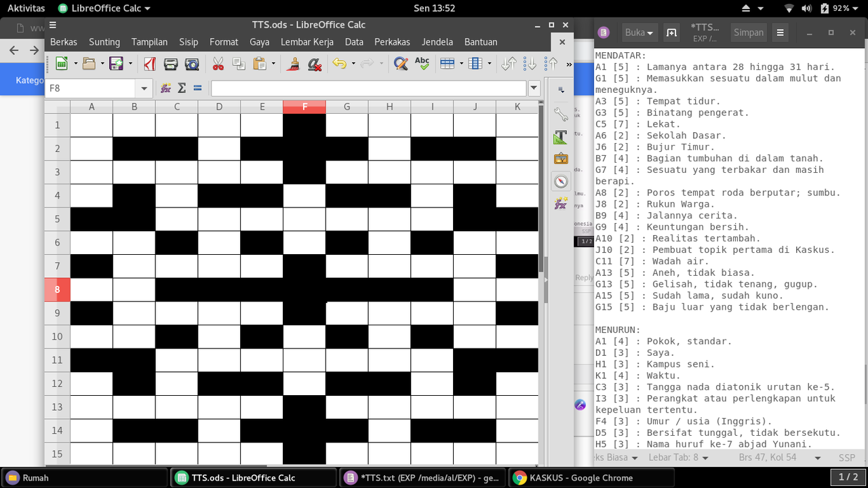This screenshot has width=868, height=488.
Task: Click the Clear Direct Formatting icon
Action: click(x=315, y=64)
